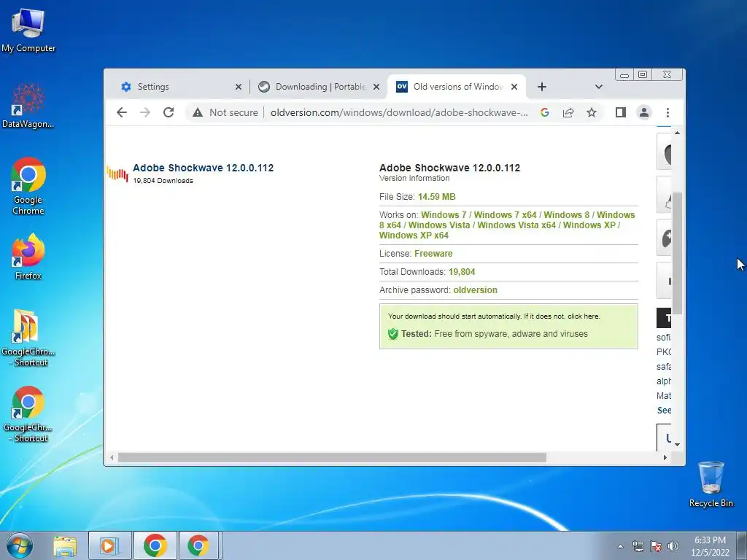The width and height of the screenshot is (747, 560).
Task: Open the clock showing 6:33 PM
Action: [x=710, y=546]
